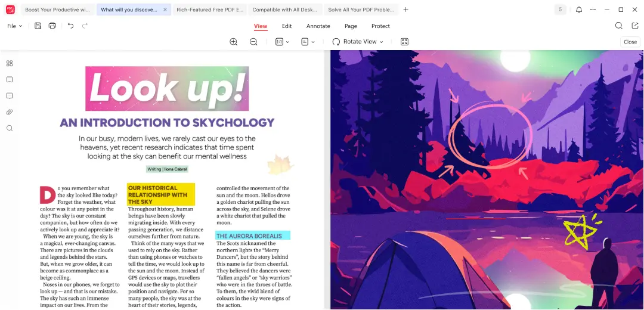Click the zoom in magnifier icon

point(234,42)
